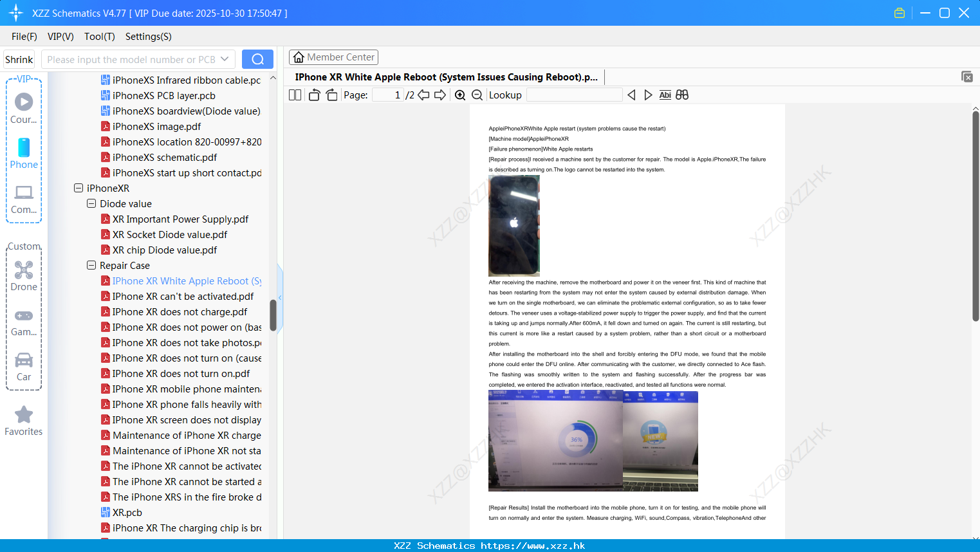Viewport: 980px width, 552px height.
Task: Find next lookup match
Action: click(648, 95)
